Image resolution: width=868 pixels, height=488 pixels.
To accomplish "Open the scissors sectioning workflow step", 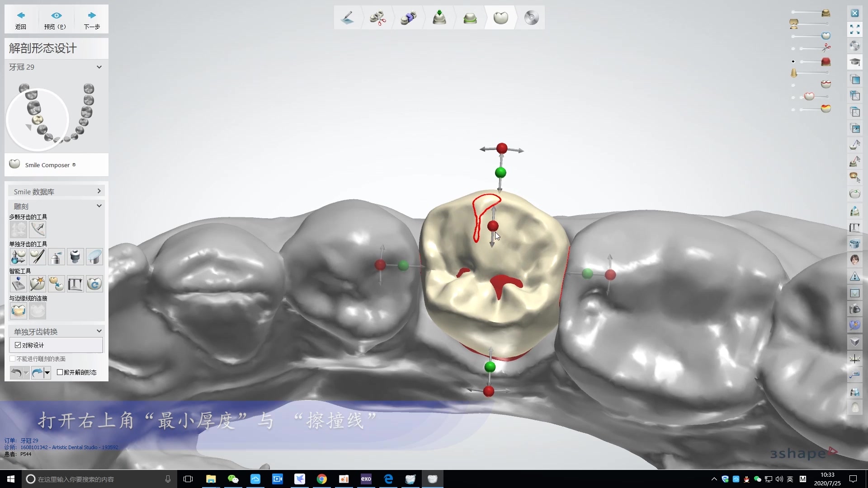I will click(377, 18).
